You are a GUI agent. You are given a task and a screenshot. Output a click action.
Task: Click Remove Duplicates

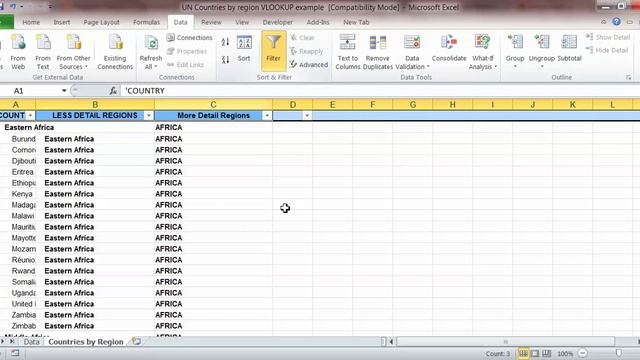coord(378,52)
